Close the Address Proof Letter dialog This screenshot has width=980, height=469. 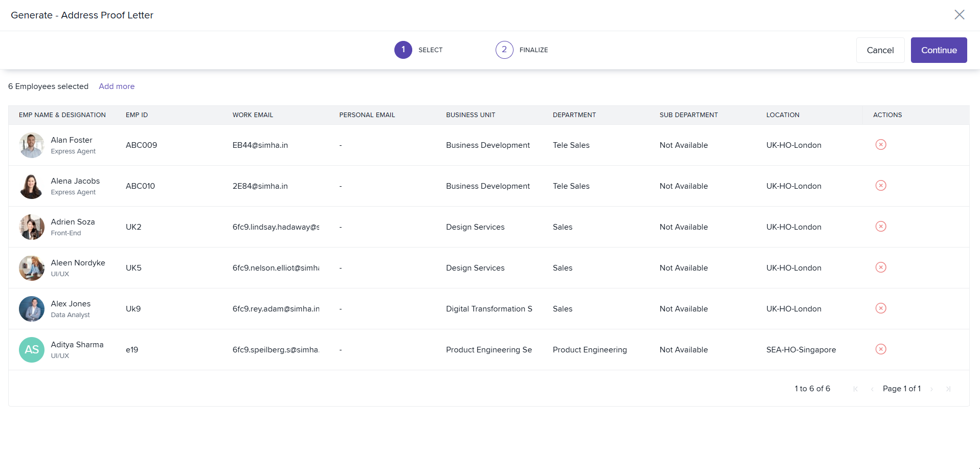tap(960, 15)
